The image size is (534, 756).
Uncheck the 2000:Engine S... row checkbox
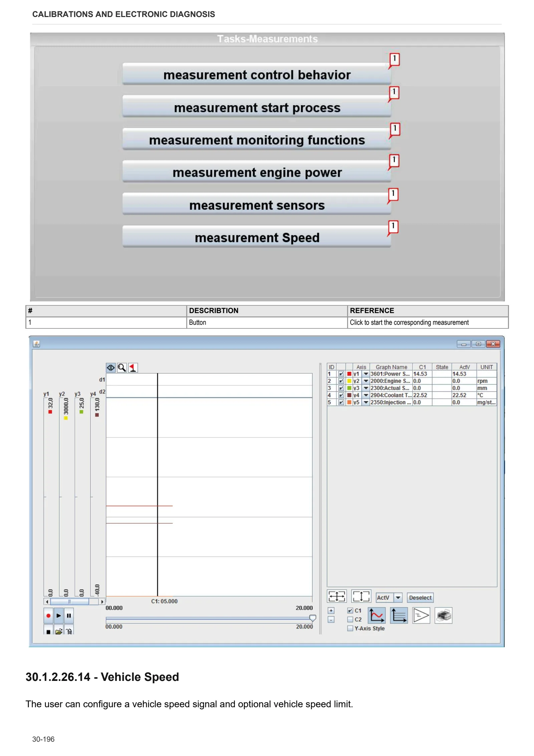(x=341, y=381)
